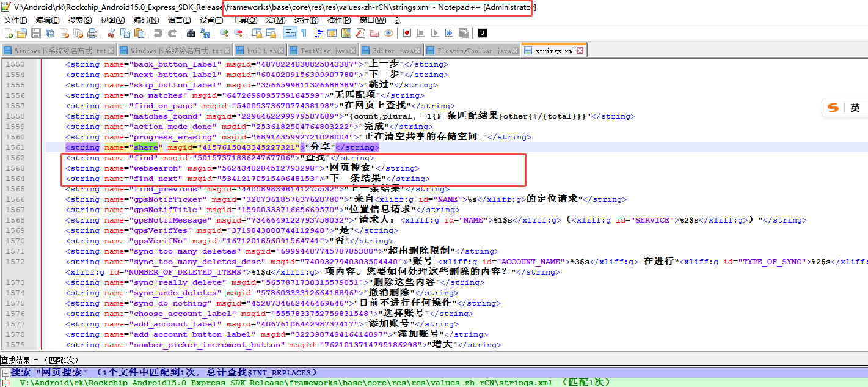
Task: Click the Redo toolbar icon
Action: pos(172,32)
